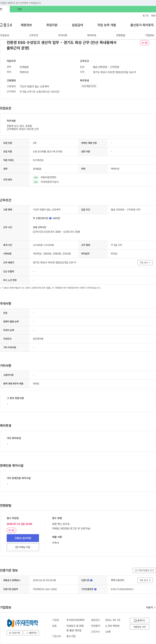Click the 식사 제공 (1식) welfare tag
156x644 pixels.
click(89, 86)
